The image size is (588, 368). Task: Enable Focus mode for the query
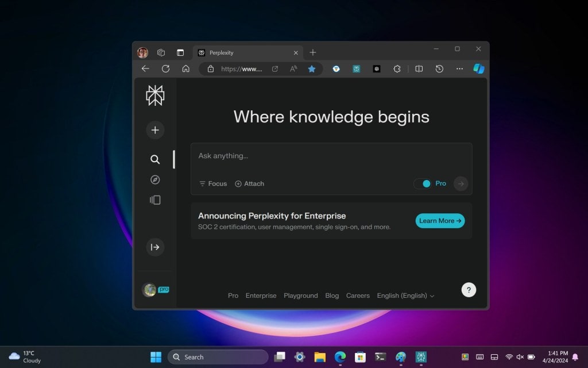212,183
